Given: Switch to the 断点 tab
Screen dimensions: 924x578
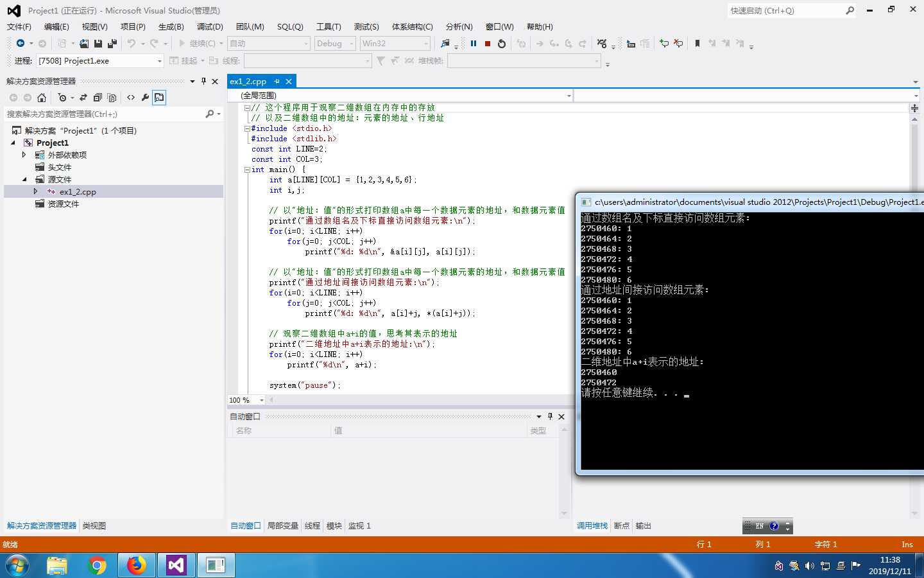Looking at the screenshot, I should [622, 526].
